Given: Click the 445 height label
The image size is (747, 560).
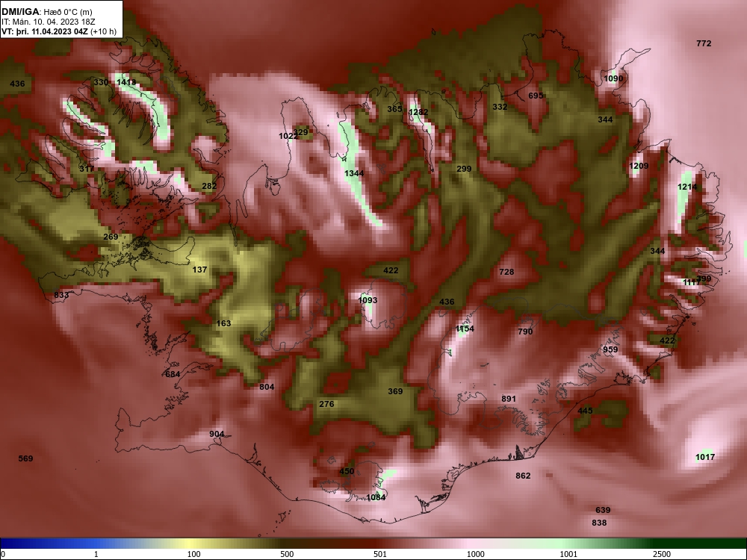Looking at the screenshot, I should coord(585,411).
